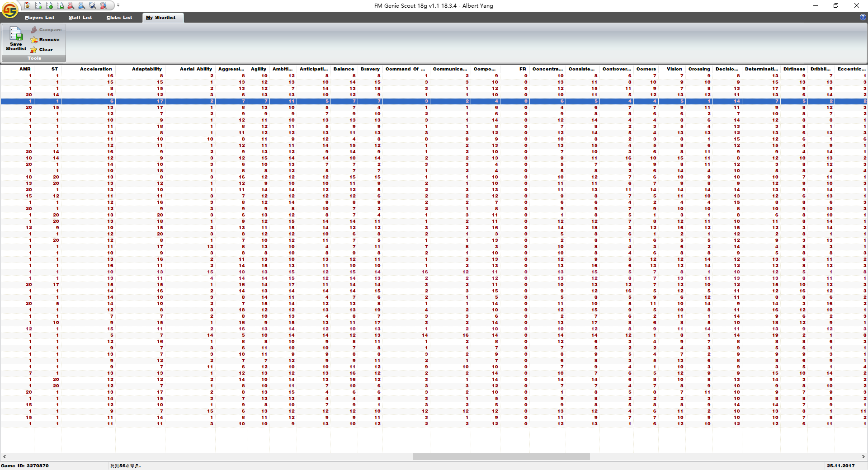Click the horizontal scrollbar thumb

pyautogui.click(x=501, y=457)
